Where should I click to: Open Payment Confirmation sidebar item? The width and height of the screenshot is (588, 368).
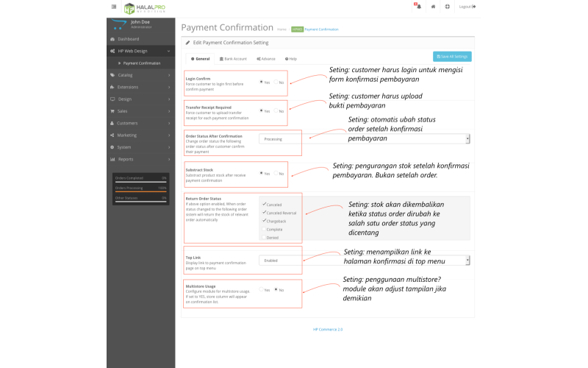[140, 63]
